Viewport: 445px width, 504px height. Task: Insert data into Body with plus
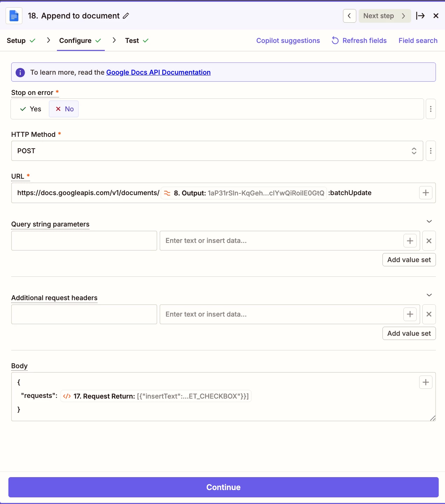[x=426, y=382]
